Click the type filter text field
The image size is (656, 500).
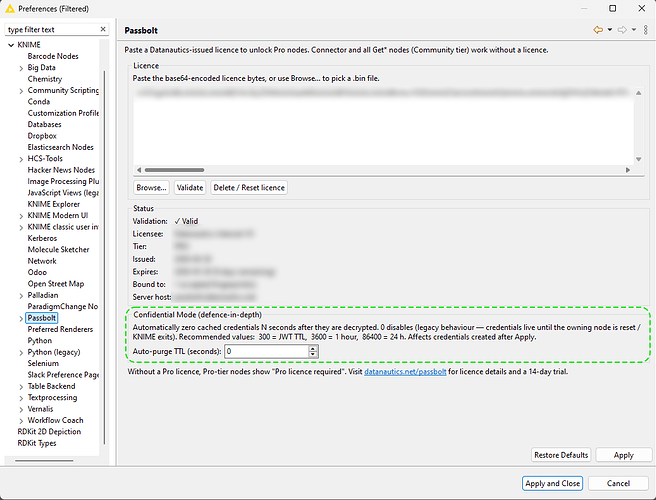click(x=52, y=30)
